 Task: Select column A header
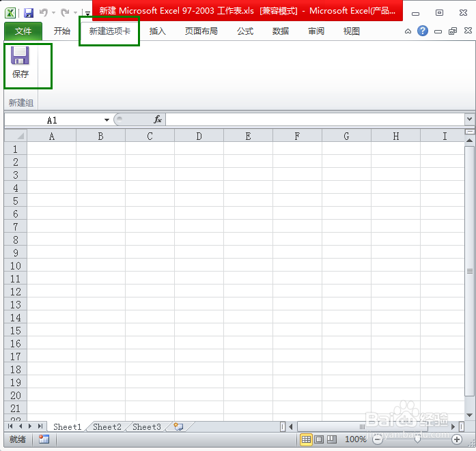click(52, 136)
